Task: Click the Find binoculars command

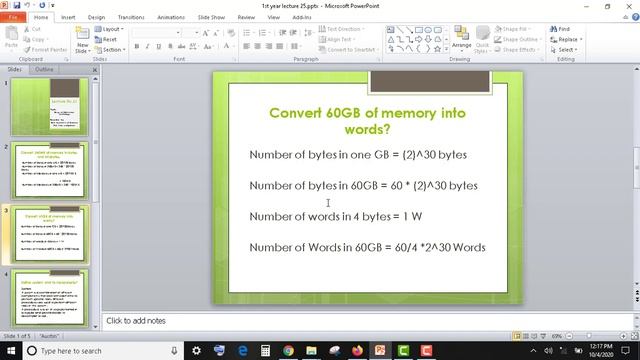Action: [560, 29]
